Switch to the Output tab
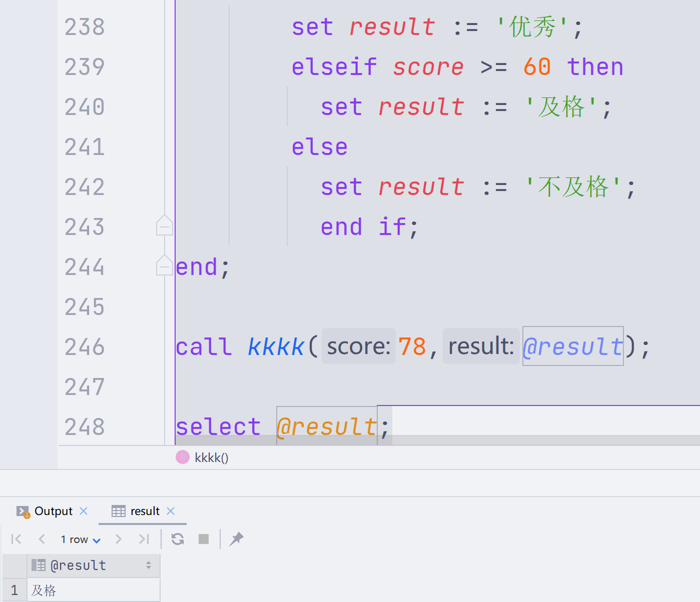 coord(53,511)
